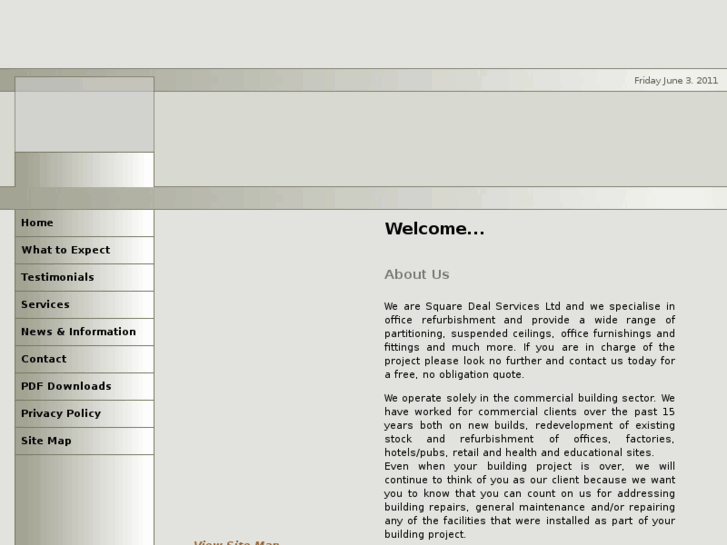Open News & Information page
This screenshot has width=727, height=545.
[84, 332]
